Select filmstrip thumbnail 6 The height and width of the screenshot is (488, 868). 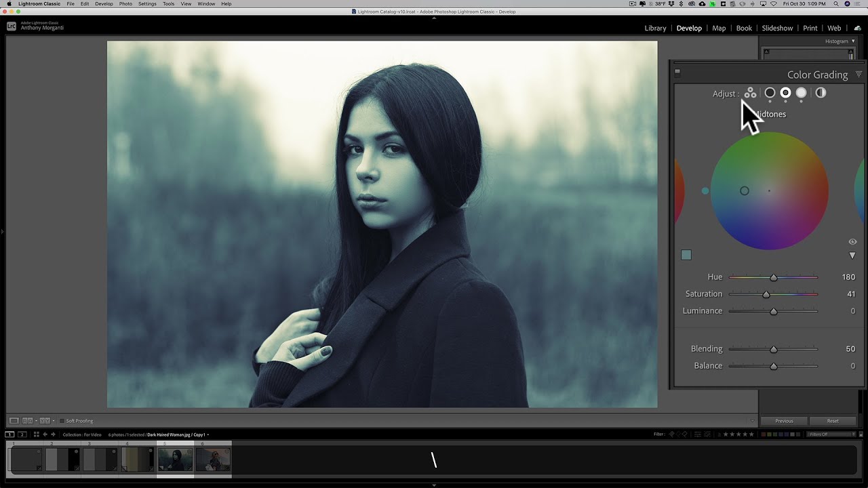(x=213, y=460)
